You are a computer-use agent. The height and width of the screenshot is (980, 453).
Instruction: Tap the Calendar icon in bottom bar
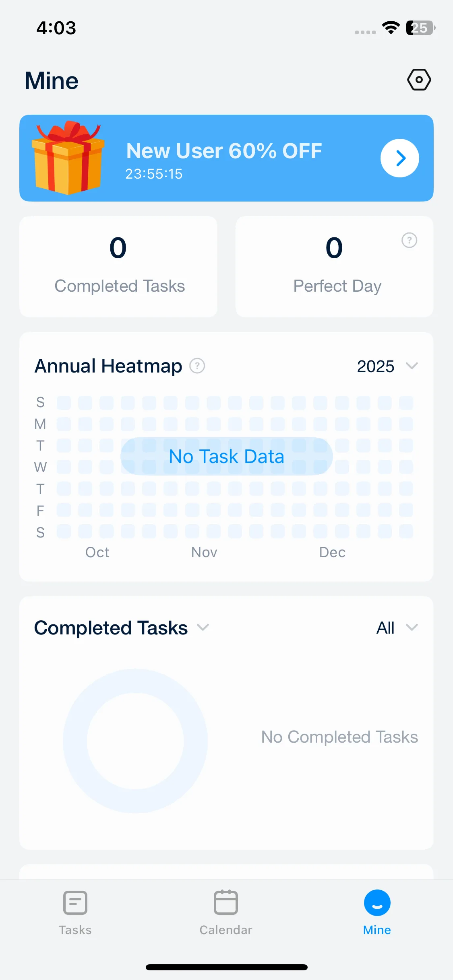[226, 902]
